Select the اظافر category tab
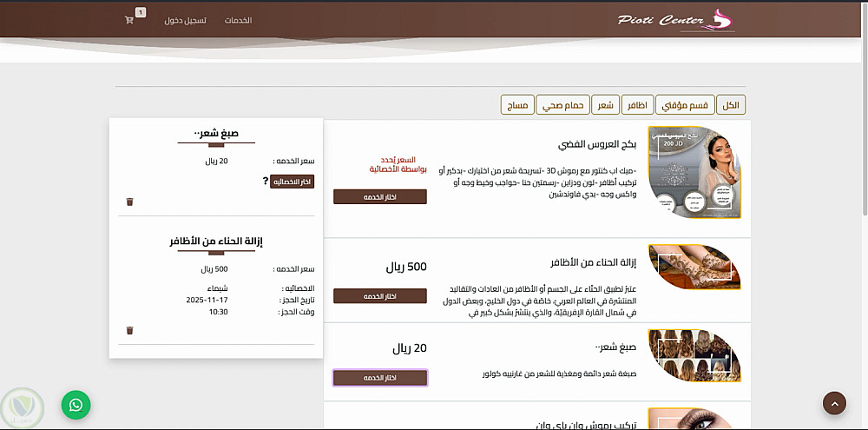The image size is (868, 430). [638, 105]
